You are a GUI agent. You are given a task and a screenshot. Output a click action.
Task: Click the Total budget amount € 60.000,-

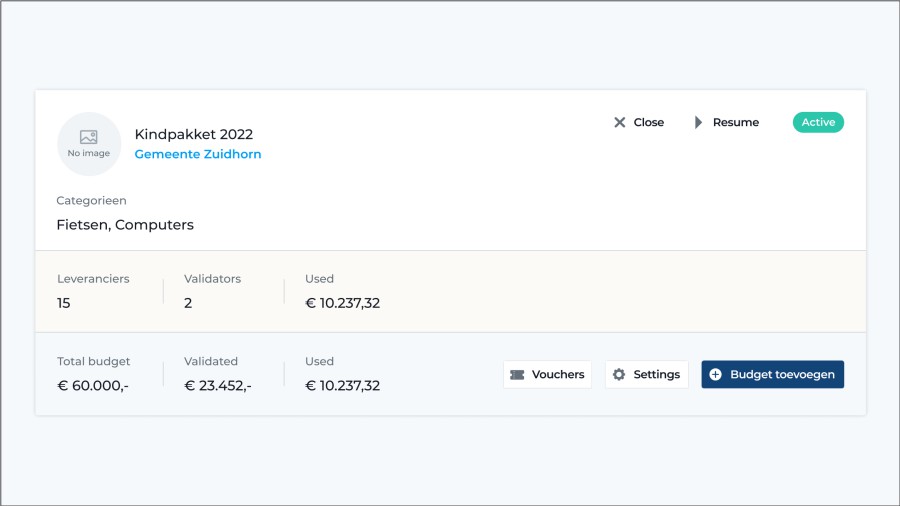(x=93, y=386)
